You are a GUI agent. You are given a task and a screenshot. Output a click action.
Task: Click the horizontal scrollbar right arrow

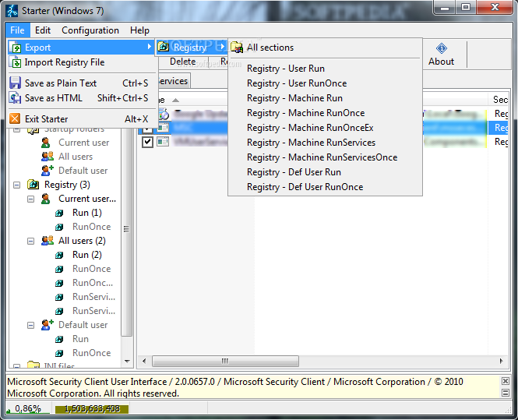pyautogui.click(x=502, y=361)
